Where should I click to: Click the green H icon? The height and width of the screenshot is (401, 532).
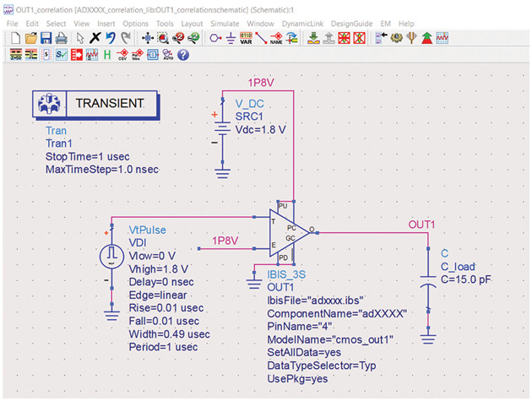pos(107,54)
